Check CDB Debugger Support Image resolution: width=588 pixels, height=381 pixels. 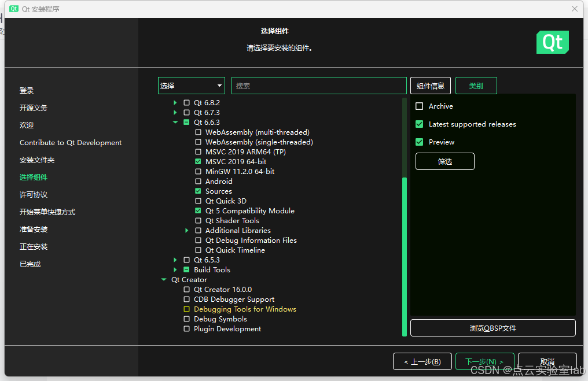point(186,299)
